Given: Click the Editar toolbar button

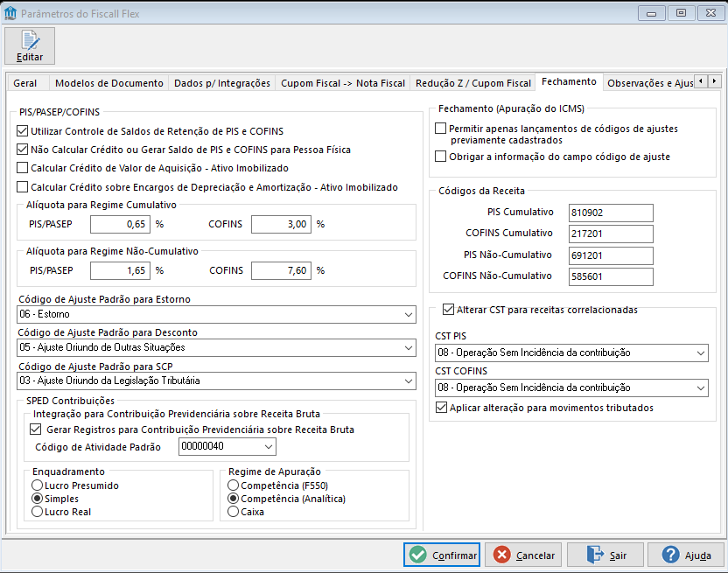Looking at the screenshot, I should [30, 45].
